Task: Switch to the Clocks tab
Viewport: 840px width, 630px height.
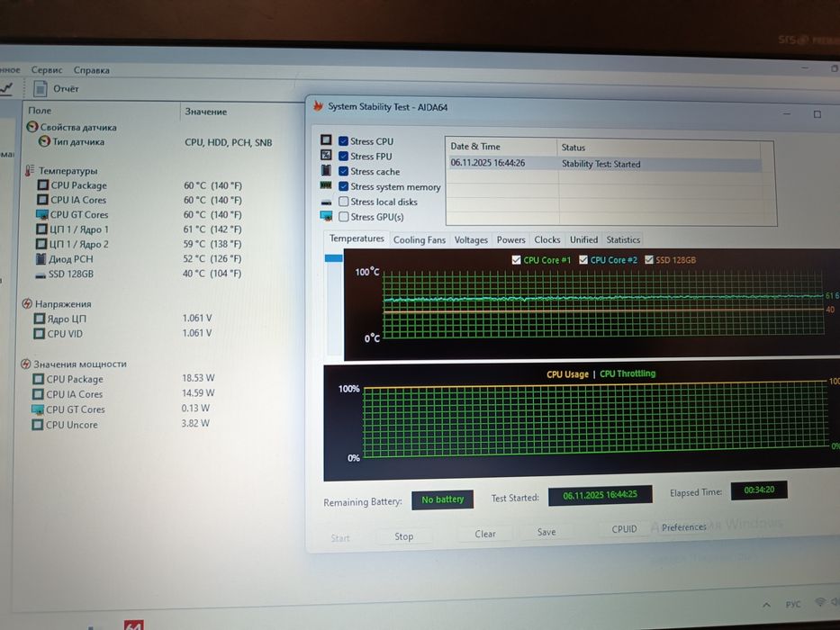Action: click(x=547, y=240)
